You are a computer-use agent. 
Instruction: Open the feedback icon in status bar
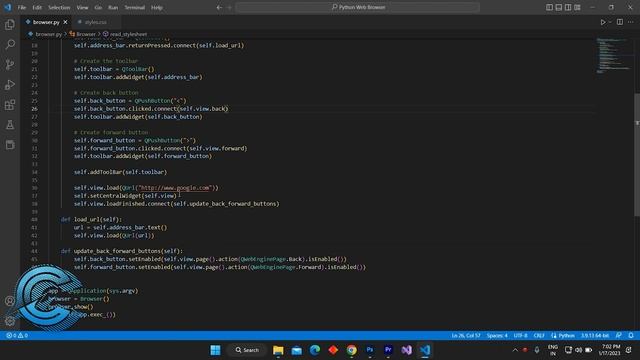pyautogui.click(x=619, y=336)
